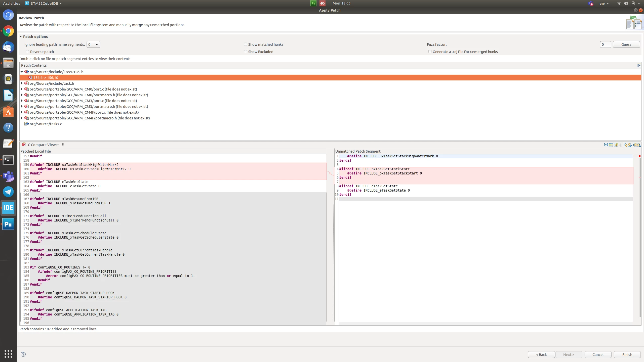Click Teams notification tray icon

click(591, 4)
